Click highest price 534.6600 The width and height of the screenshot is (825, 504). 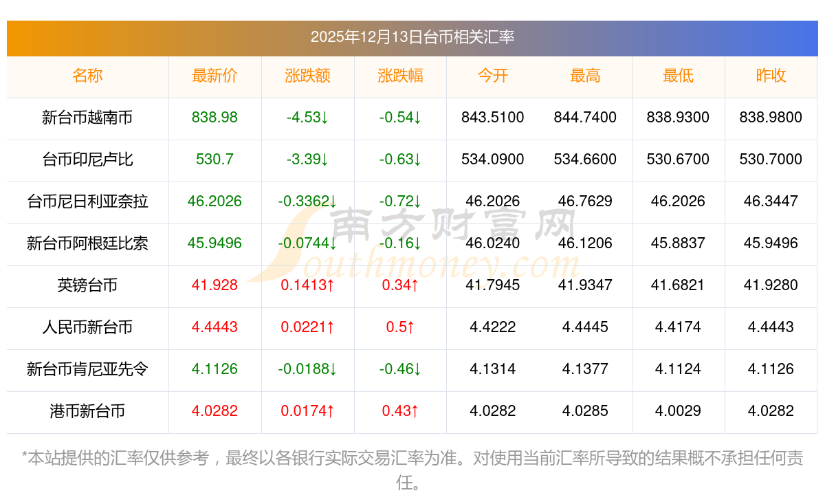(x=586, y=160)
